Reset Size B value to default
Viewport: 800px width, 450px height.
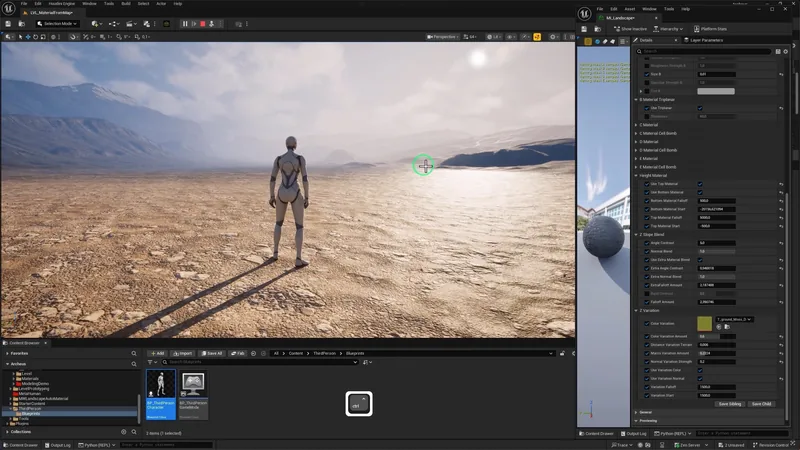(x=781, y=74)
